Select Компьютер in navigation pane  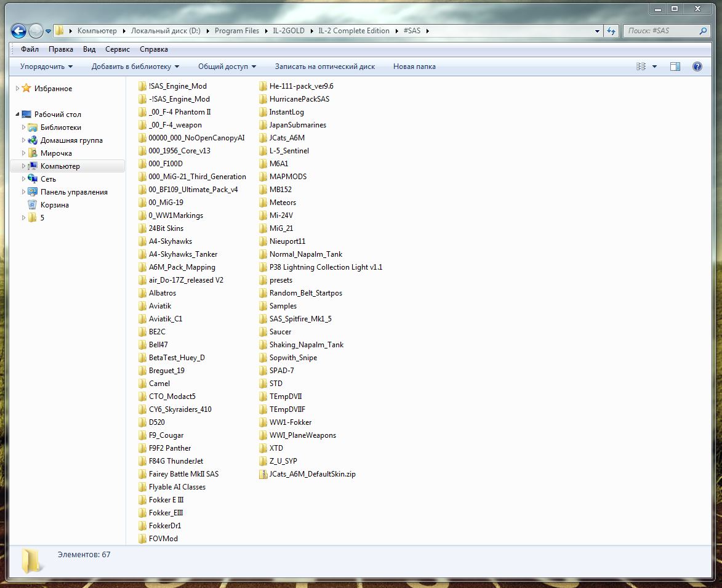click(60, 166)
